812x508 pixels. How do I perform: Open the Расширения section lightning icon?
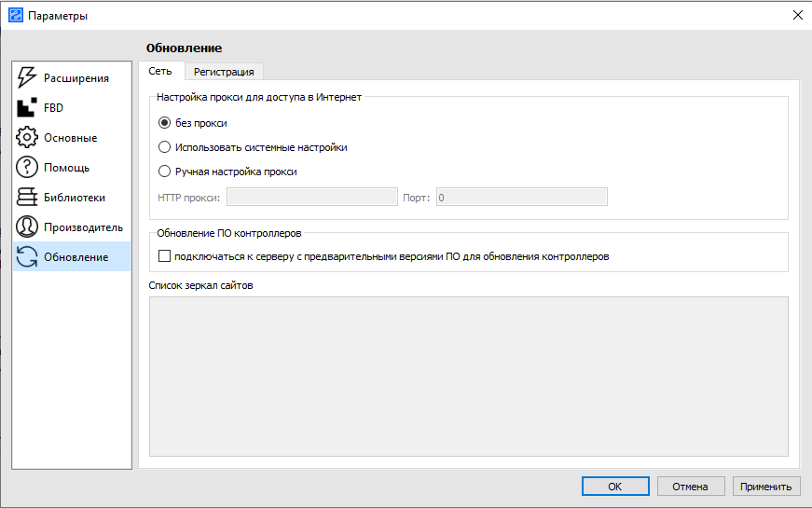coord(26,77)
